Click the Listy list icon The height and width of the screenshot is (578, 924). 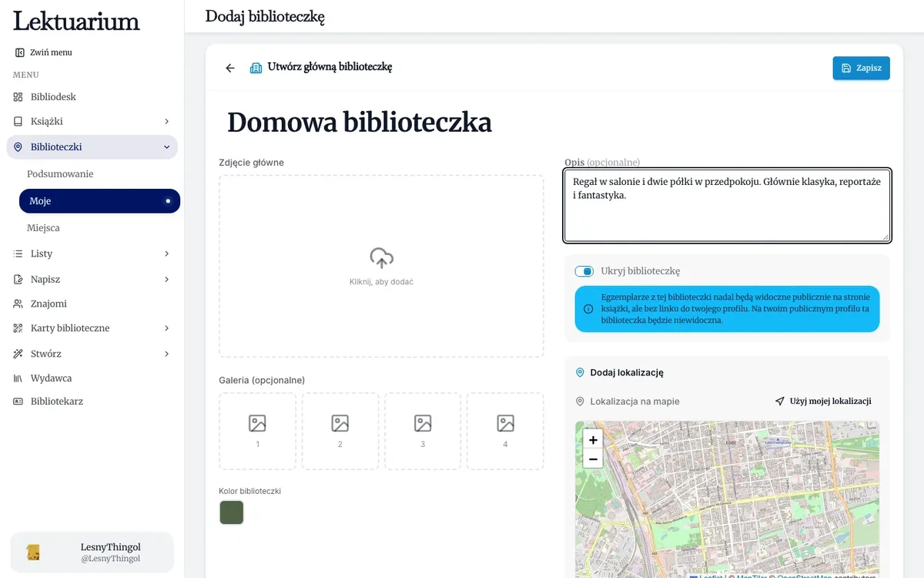point(18,254)
